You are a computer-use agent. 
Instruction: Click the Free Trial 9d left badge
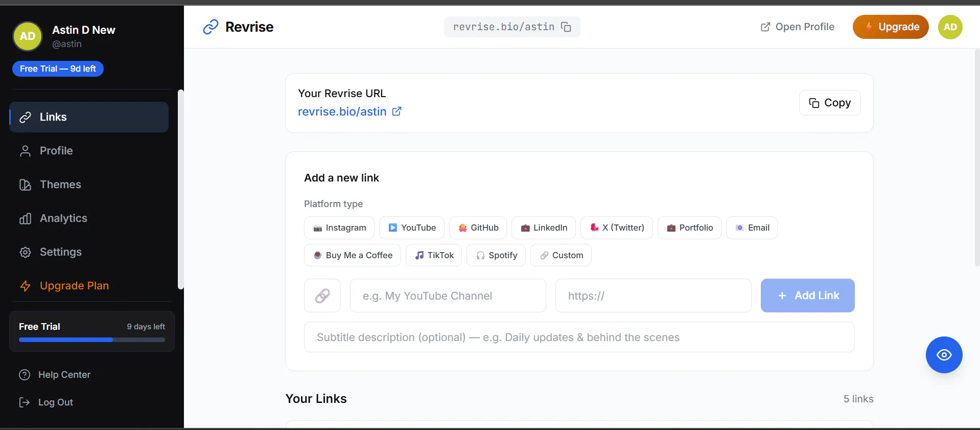point(58,69)
